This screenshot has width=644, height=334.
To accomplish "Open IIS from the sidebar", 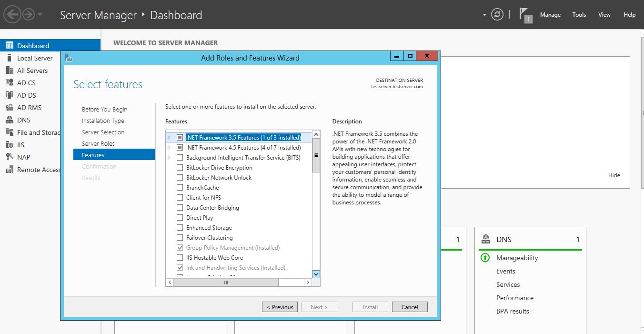I will pos(20,145).
